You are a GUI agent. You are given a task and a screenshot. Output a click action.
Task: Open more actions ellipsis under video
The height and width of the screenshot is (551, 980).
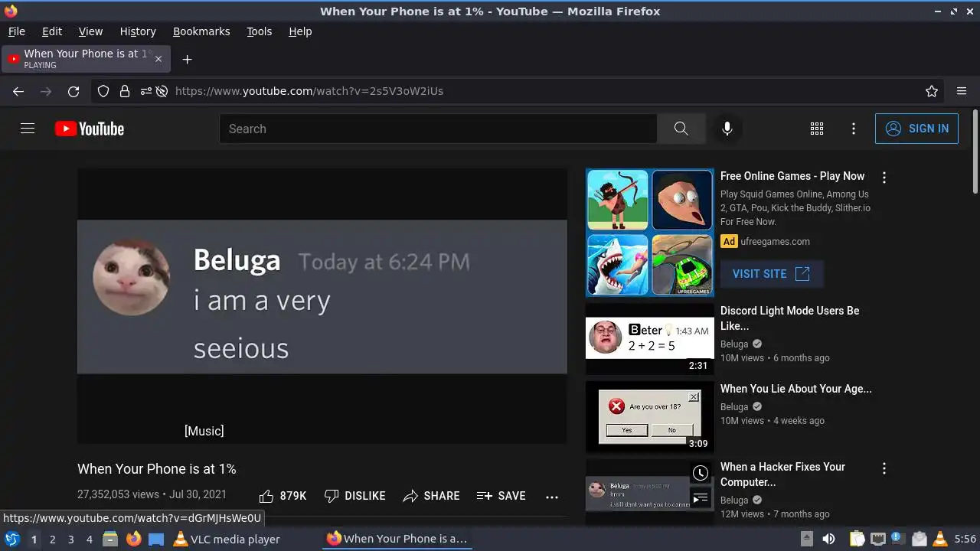coord(552,497)
